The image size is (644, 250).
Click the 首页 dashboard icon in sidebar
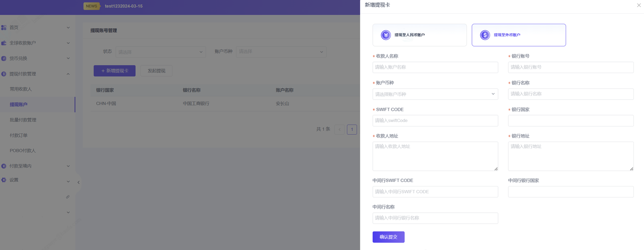point(4,27)
